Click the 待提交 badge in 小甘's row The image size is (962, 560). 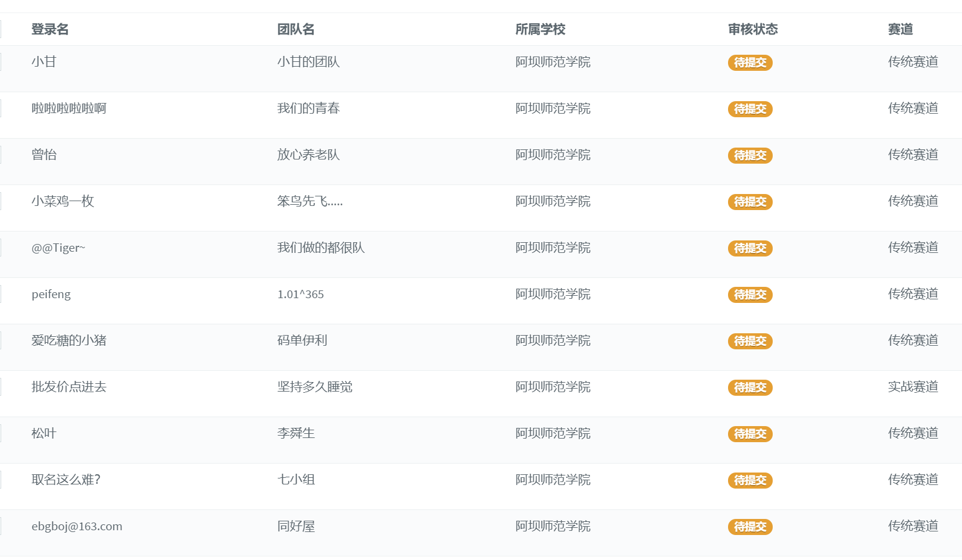click(750, 62)
